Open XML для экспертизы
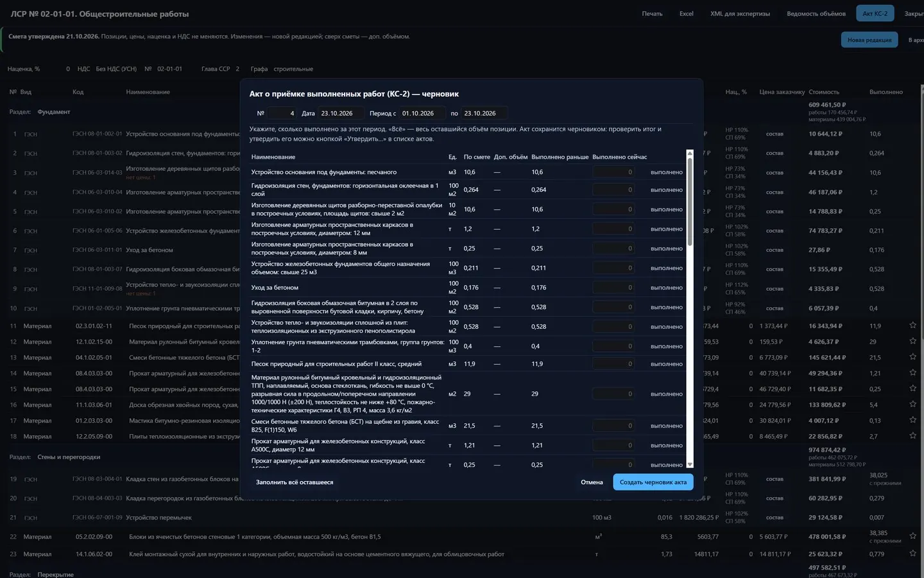 point(740,13)
